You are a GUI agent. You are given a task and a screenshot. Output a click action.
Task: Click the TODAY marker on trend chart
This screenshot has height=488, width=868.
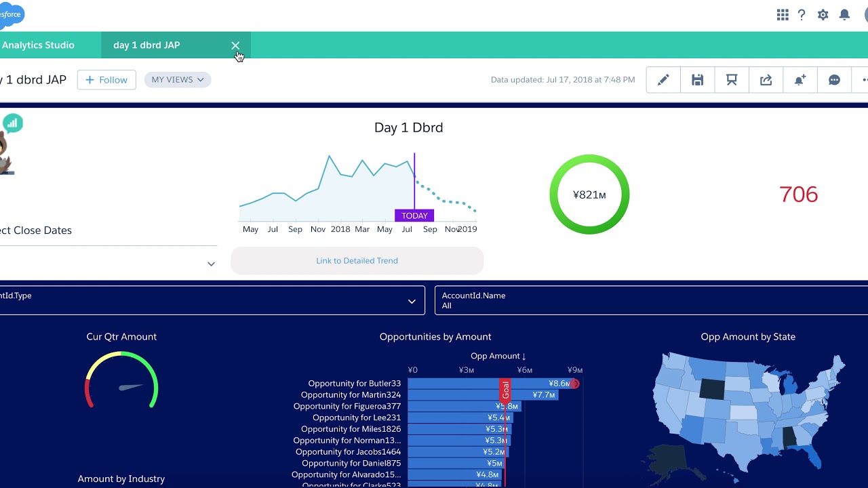[414, 216]
